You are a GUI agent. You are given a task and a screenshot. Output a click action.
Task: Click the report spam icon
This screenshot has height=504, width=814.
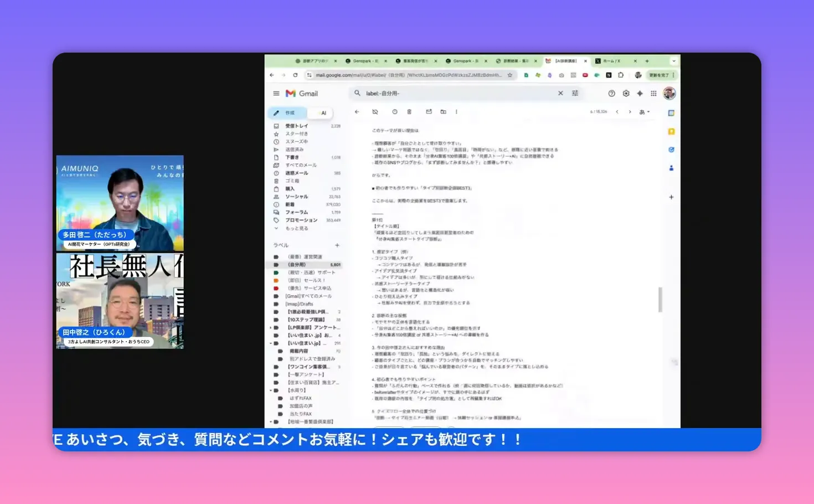coord(375,112)
